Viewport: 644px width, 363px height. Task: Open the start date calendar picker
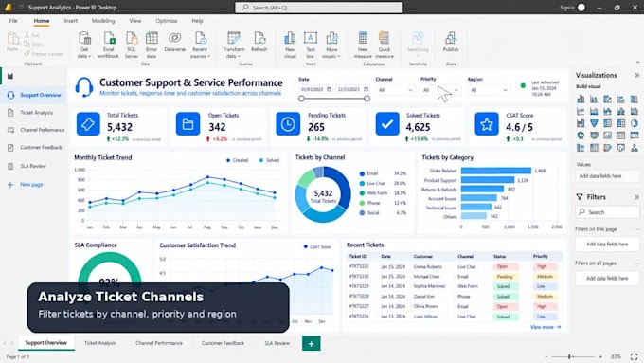coord(329,89)
